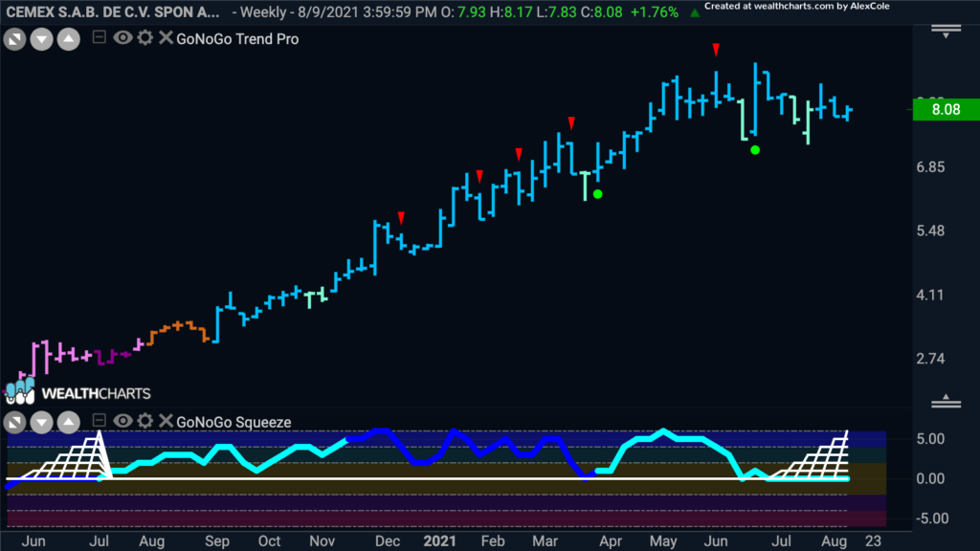The image size is (980, 551).
Task: Click the resize-arrow button on Squeeze panel
Action: (15, 423)
